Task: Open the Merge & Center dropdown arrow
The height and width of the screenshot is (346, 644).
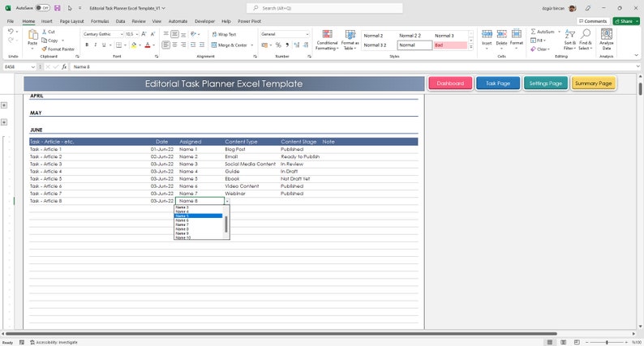Action: click(x=251, y=45)
